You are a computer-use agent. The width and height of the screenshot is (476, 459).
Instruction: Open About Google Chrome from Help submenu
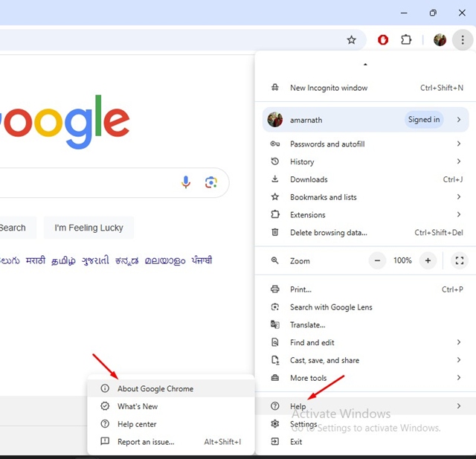(x=170, y=388)
